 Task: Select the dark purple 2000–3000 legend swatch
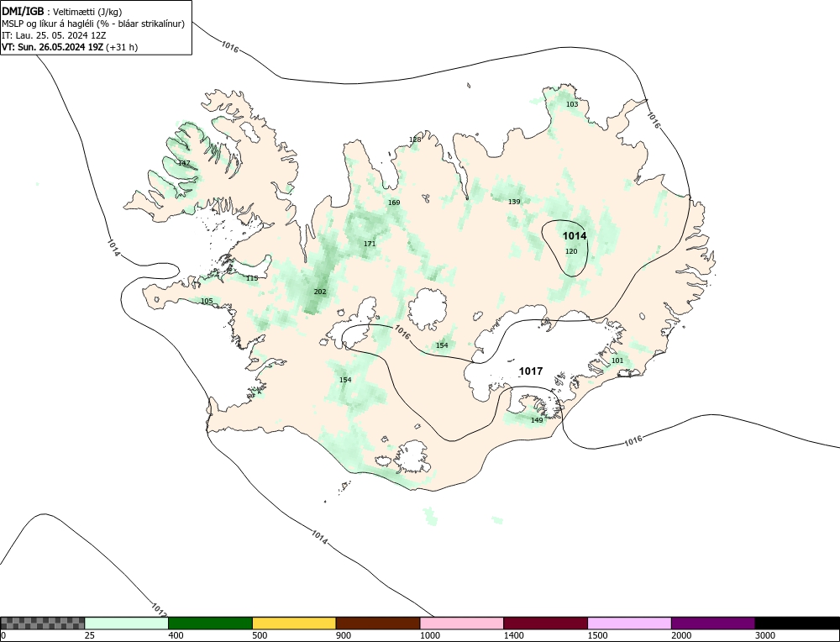713,623
